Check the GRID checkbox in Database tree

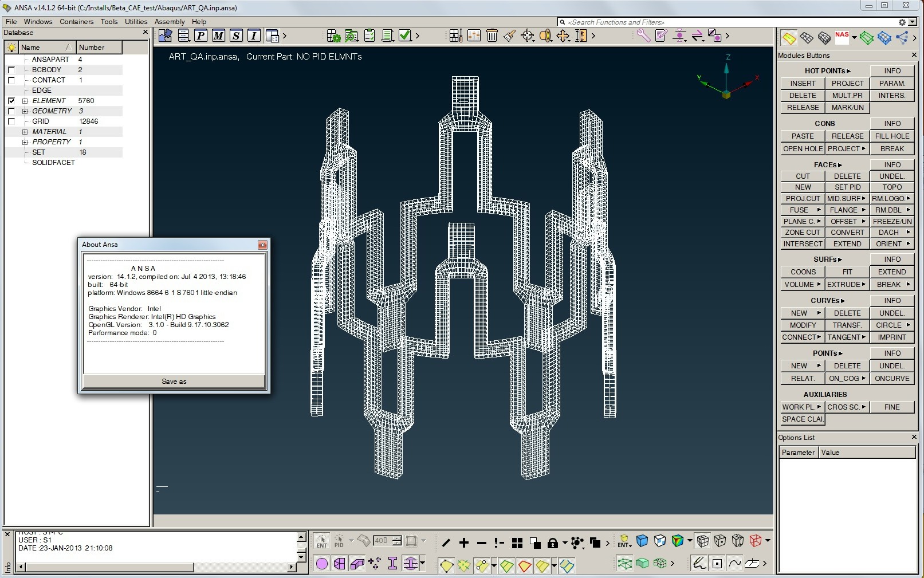(12, 121)
